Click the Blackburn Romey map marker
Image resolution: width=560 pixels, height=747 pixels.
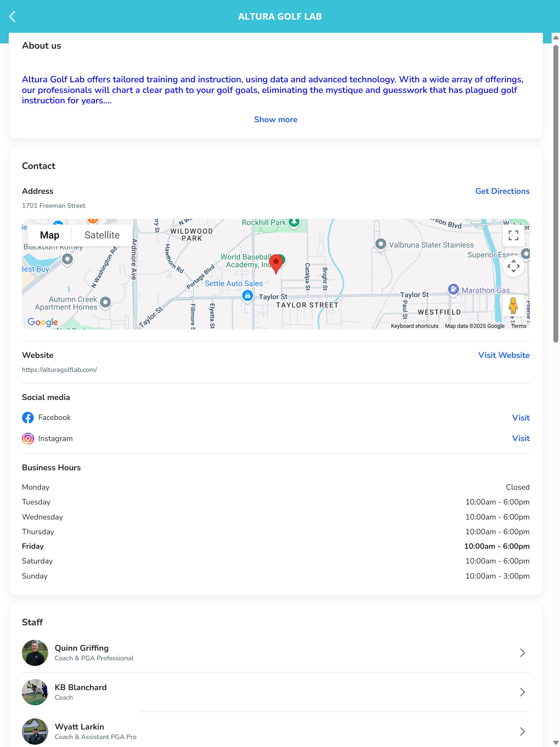click(x=68, y=260)
